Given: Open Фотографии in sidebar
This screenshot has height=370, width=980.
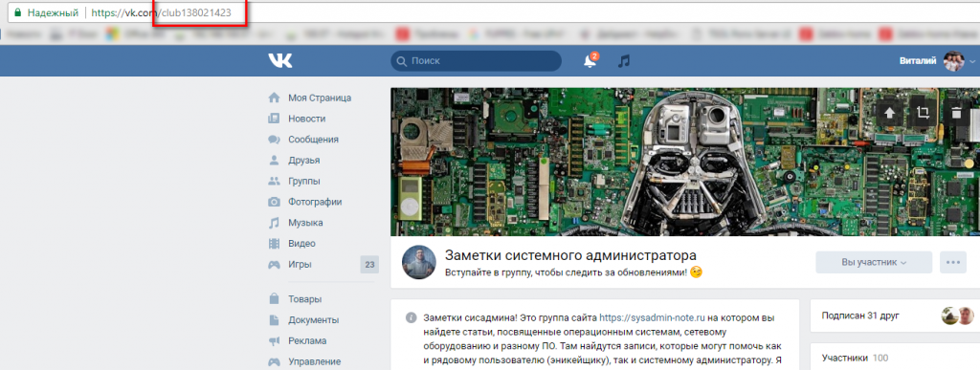Looking at the screenshot, I should click(x=316, y=202).
